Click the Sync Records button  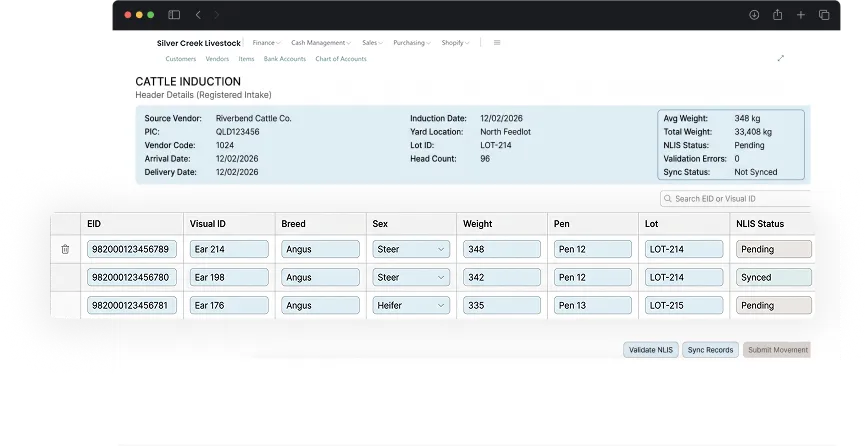tap(711, 350)
